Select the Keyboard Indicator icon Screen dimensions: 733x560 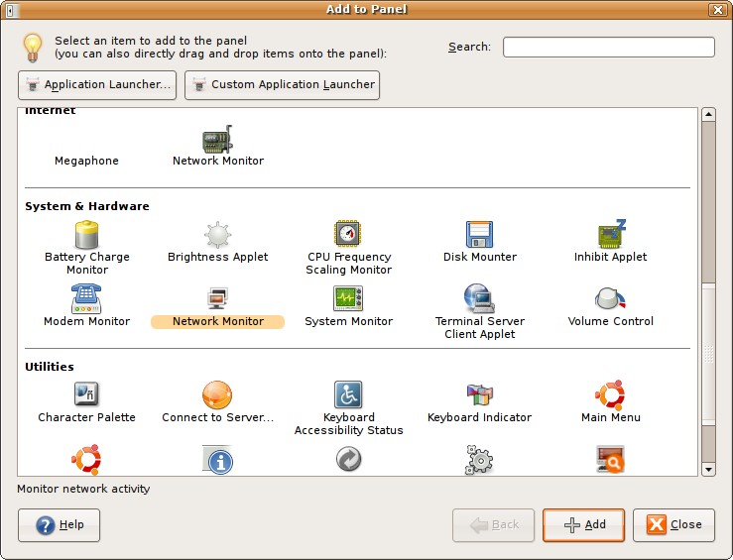click(480, 395)
